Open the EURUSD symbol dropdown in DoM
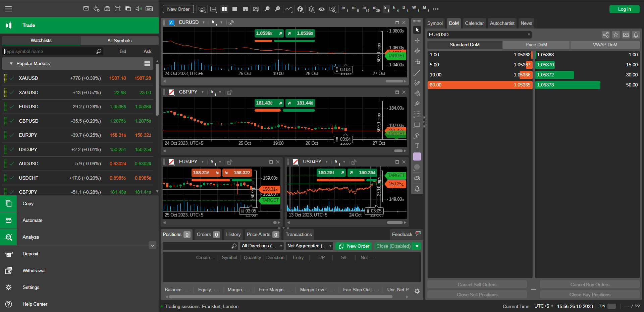This screenshot has height=312, width=644. tap(479, 35)
